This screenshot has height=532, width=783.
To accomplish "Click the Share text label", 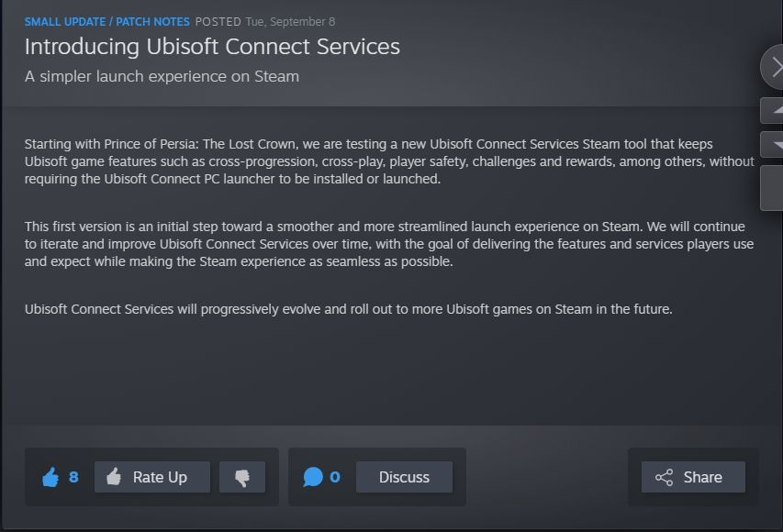I will [x=702, y=477].
